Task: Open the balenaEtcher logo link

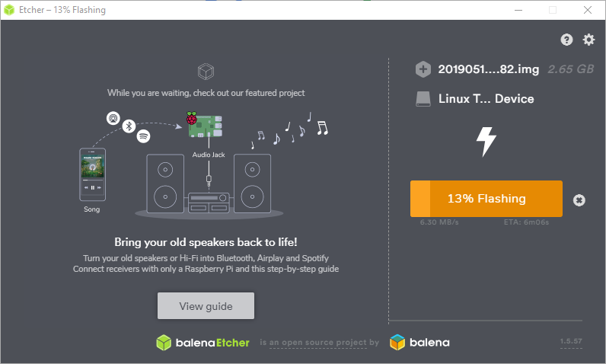Action: point(203,343)
